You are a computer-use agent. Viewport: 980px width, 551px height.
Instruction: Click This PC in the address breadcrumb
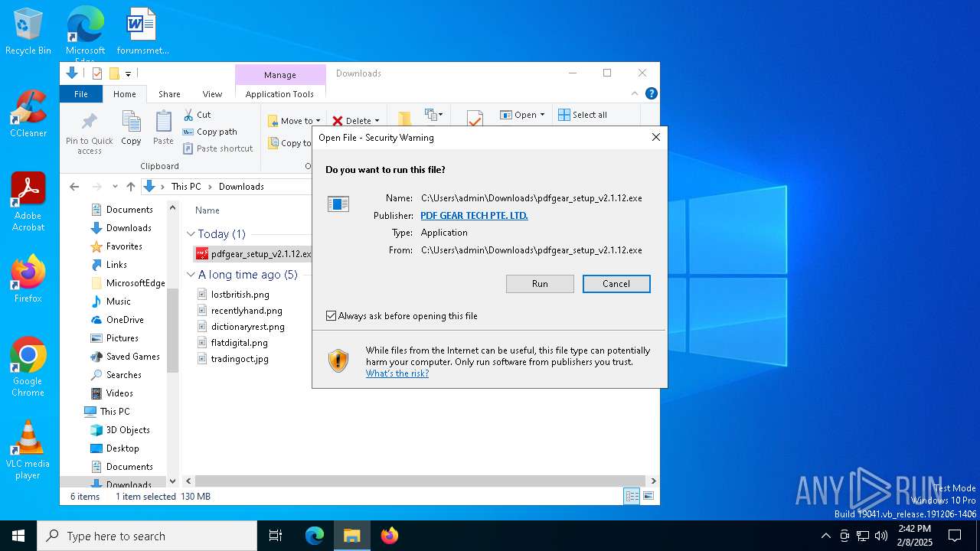186,187
